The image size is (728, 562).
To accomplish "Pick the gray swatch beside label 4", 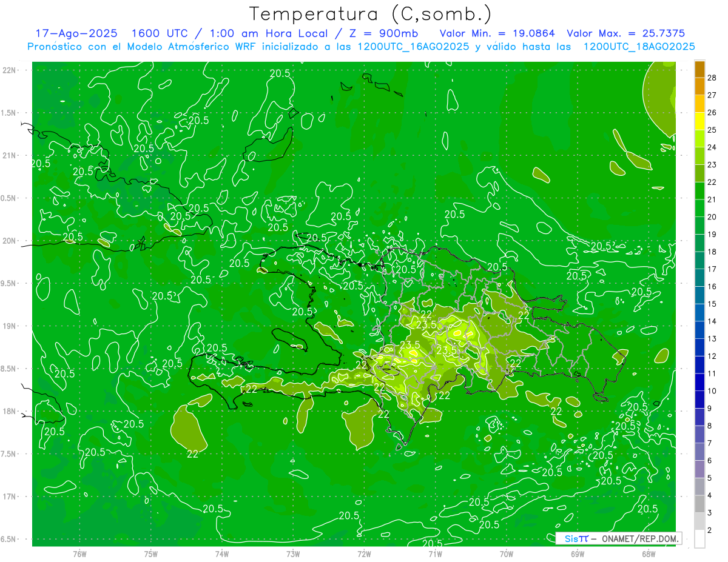I will point(699,487).
